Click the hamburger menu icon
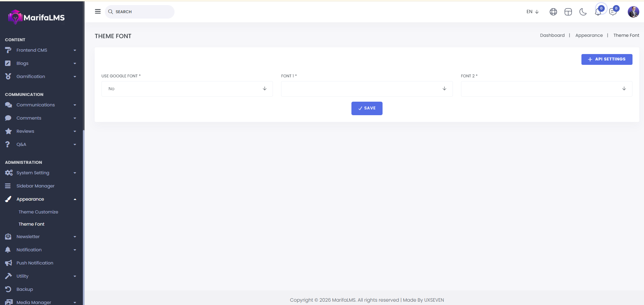 coord(98,11)
